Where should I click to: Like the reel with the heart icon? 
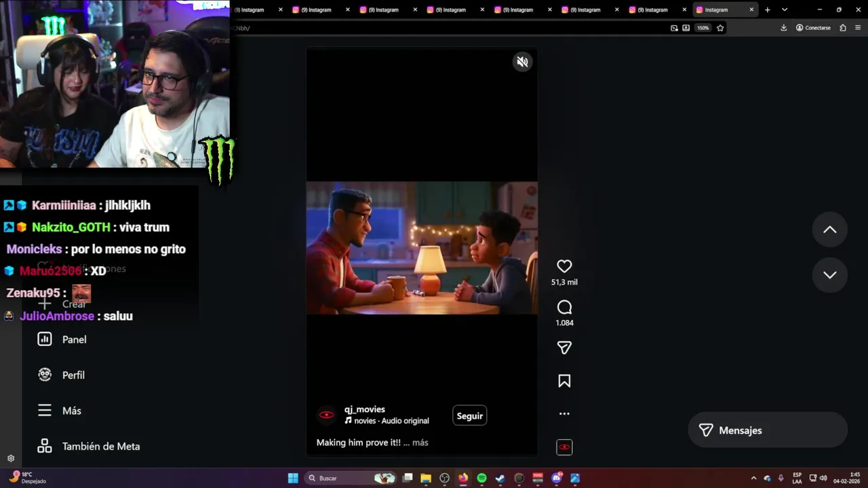point(564,266)
